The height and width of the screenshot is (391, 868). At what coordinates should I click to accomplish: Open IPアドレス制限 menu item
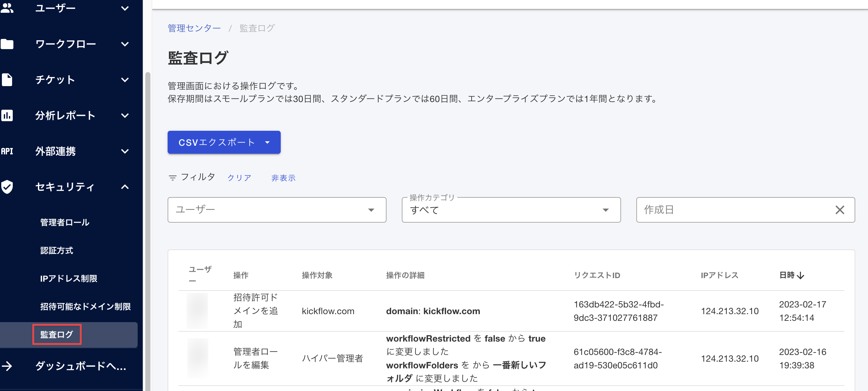click(69, 278)
